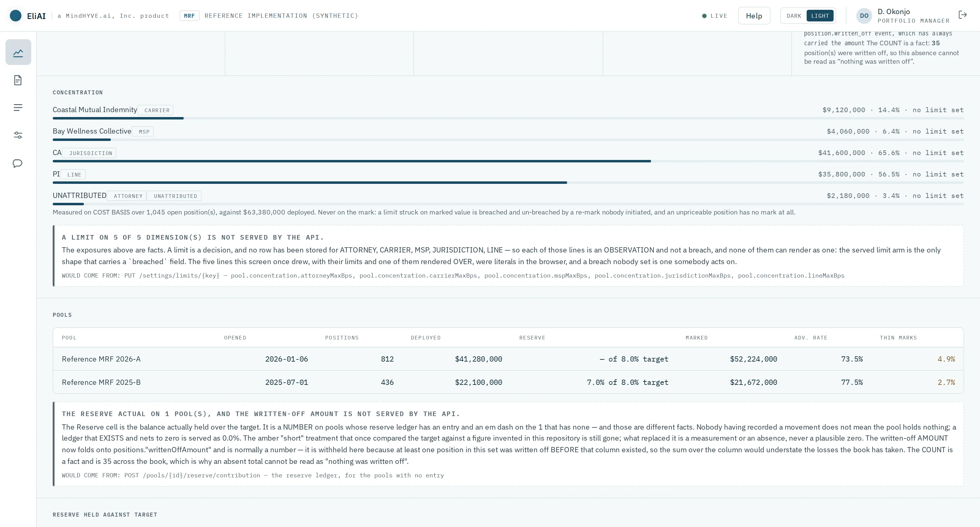Click the 812 positions value
The image size is (980, 527).
[387, 359]
